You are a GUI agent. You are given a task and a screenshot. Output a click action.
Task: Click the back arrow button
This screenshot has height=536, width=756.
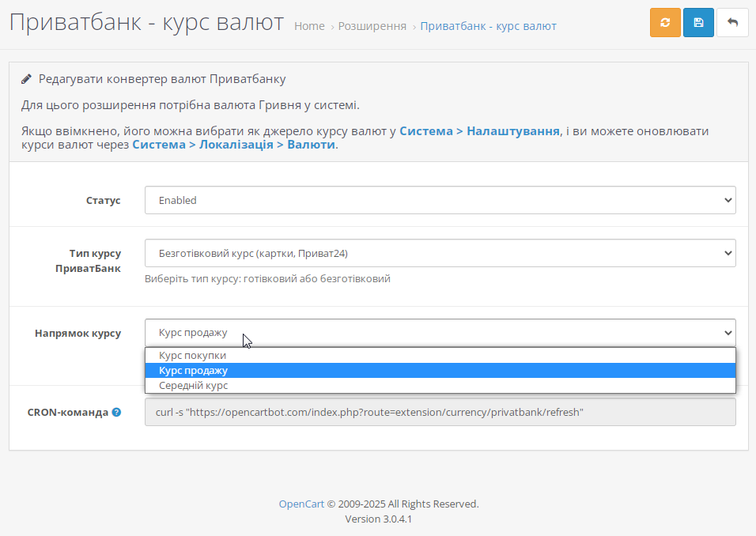tap(732, 23)
